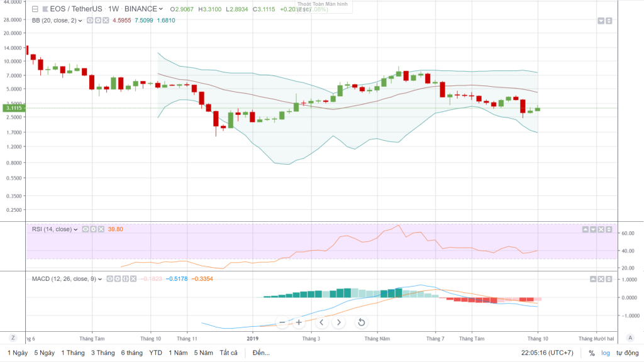Open Bollinger Bands settings gear
Screen dimensions: 644x362
click(97, 20)
